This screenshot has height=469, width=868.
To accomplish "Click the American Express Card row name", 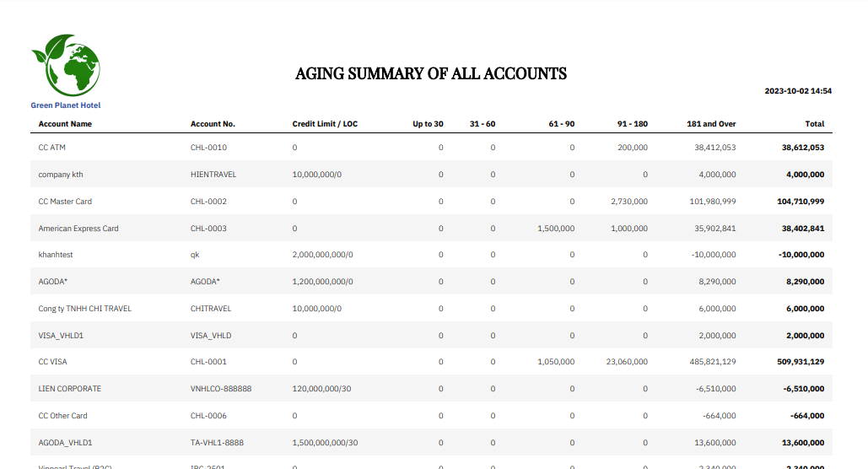I will 78,229.
